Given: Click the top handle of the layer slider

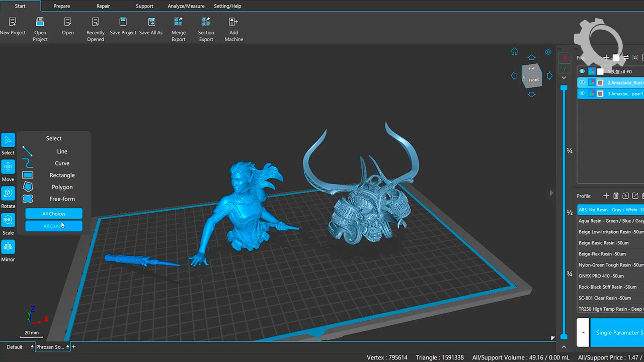Looking at the screenshot, I should click(x=564, y=88).
